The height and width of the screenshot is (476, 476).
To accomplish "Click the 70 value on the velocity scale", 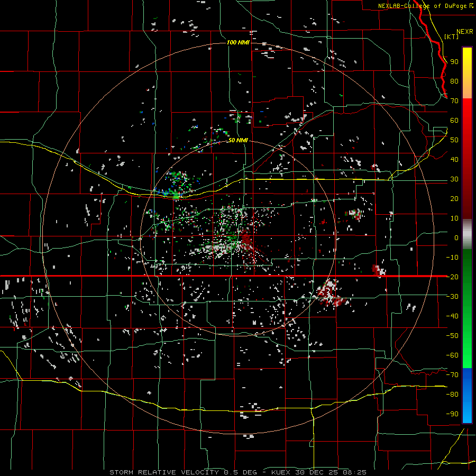I will coord(454,101).
